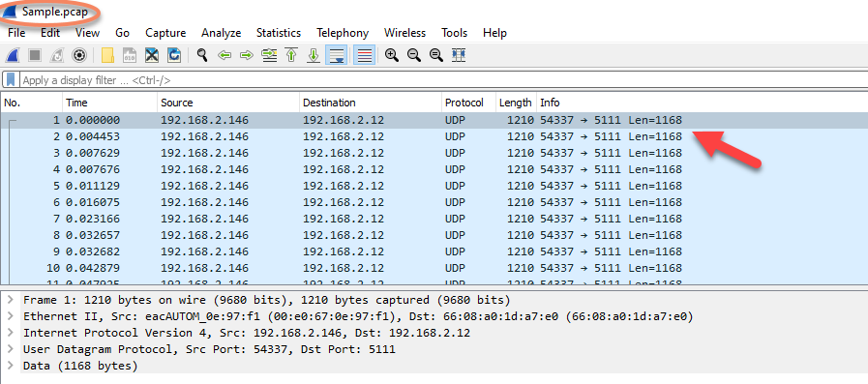Open the Help menu
Viewport: 868px width, 384px height.
(x=494, y=33)
